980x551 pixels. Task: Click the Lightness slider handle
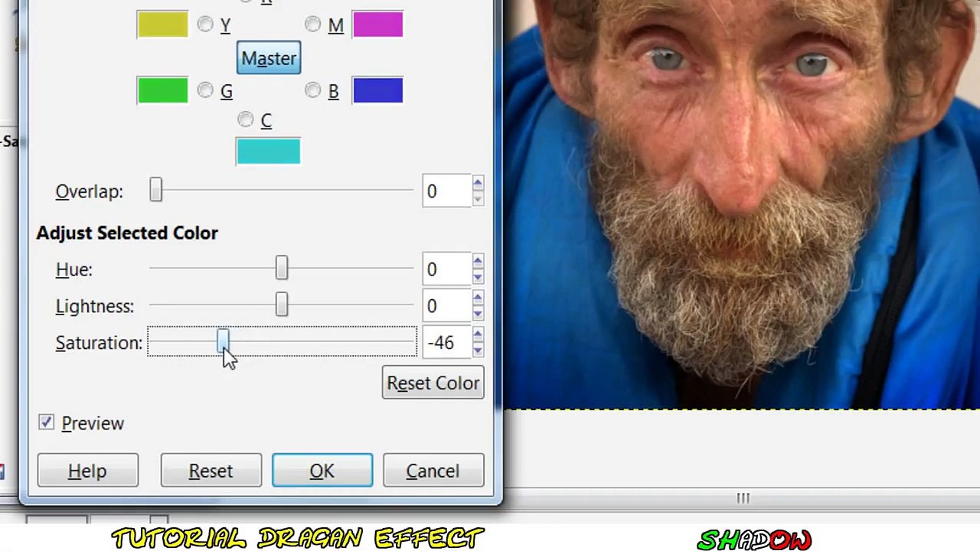tap(282, 305)
